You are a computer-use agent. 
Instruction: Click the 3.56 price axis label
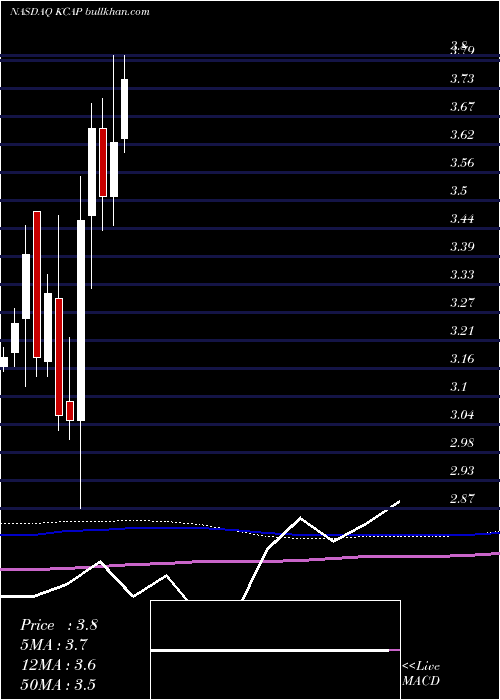[462, 163]
